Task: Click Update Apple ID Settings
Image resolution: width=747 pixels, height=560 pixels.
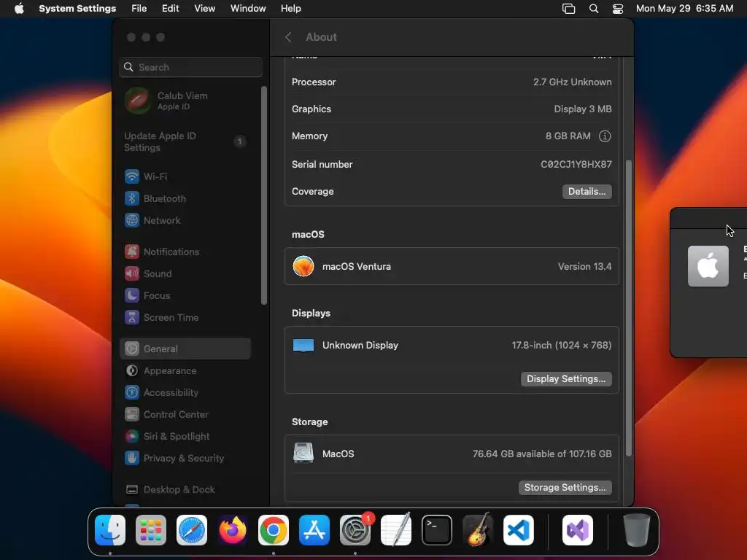Action: pyautogui.click(x=185, y=141)
